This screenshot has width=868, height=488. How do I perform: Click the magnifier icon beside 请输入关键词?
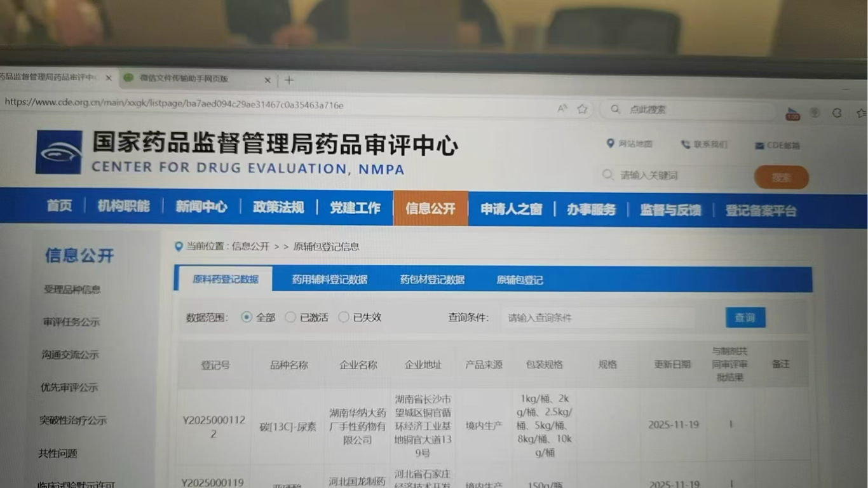tap(608, 175)
